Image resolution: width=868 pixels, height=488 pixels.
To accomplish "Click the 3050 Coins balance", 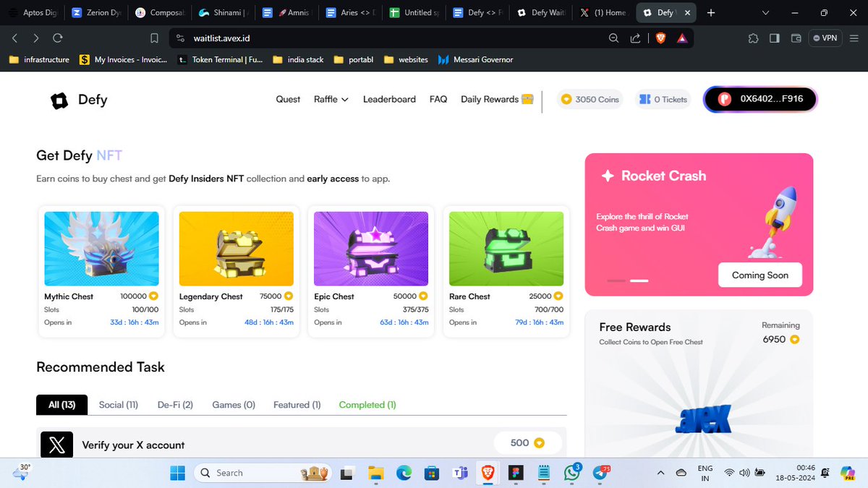I will [x=590, y=100].
